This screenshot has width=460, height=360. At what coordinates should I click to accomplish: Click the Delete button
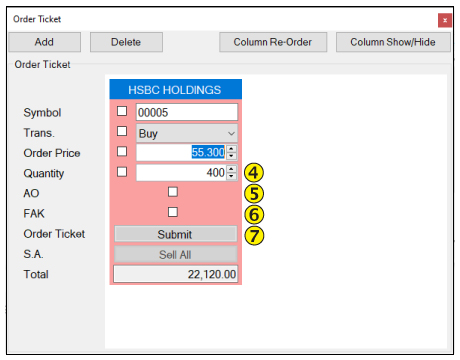[x=126, y=42]
